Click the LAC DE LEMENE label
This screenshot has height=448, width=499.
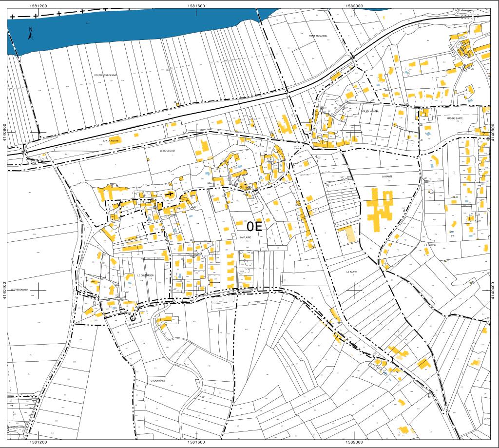369,111
